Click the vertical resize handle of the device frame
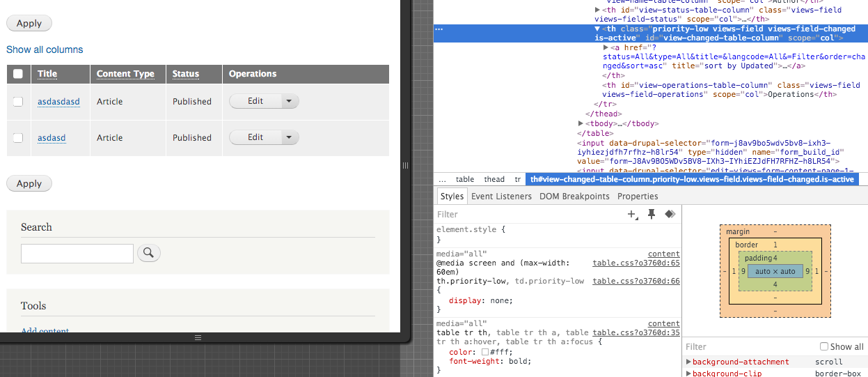This screenshot has height=377, width=868. [406, 165]
